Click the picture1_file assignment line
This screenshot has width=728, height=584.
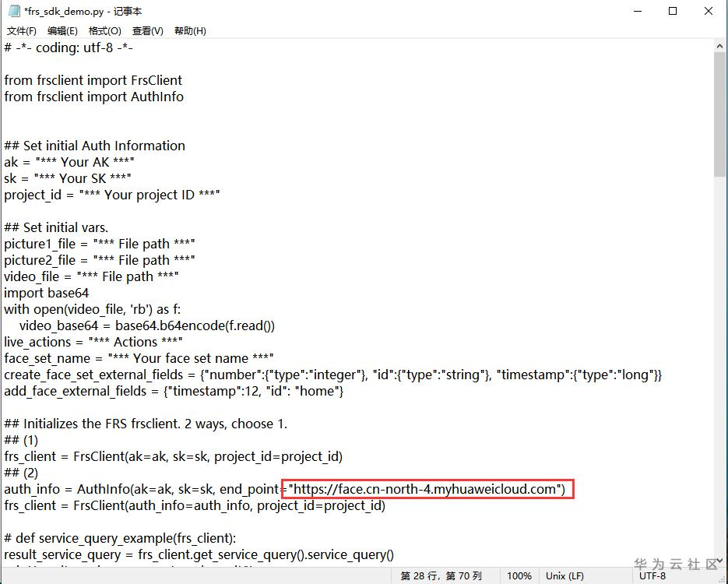click(100, 244)
